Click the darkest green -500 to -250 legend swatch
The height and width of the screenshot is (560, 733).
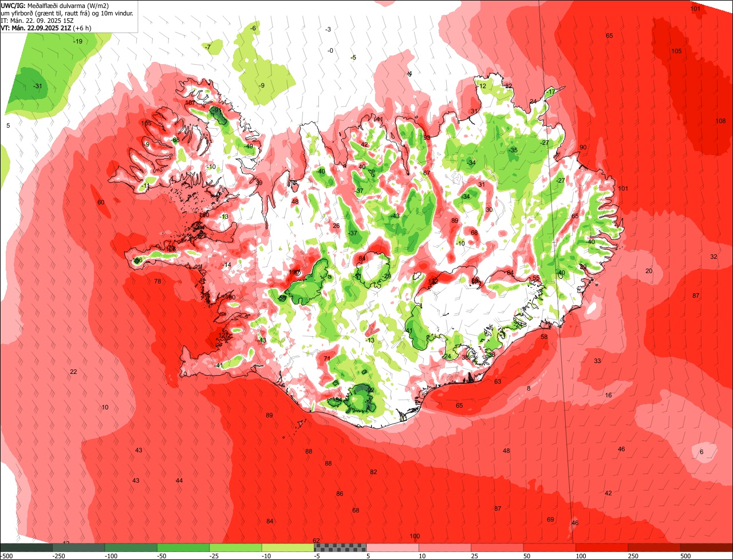tap(26, 547)
